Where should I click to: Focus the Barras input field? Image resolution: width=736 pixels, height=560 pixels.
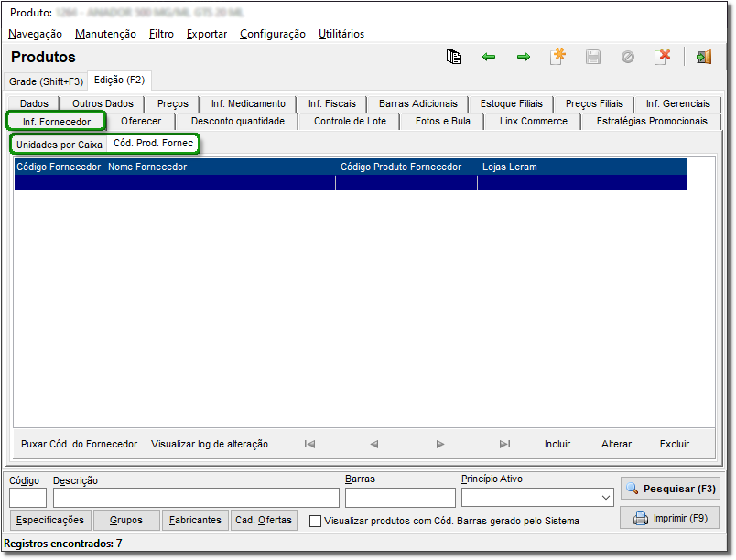pos(400,498)
